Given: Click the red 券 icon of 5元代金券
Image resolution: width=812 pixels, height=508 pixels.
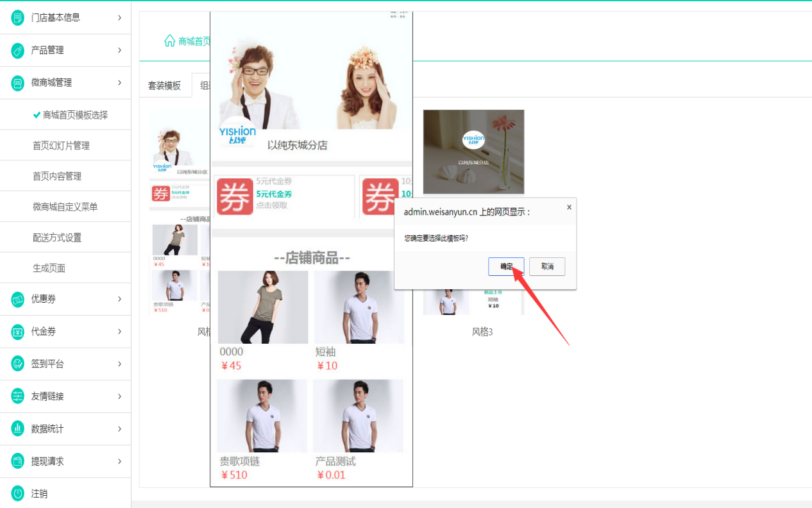Looking at the screenshot, I should [x=235, y=196].
